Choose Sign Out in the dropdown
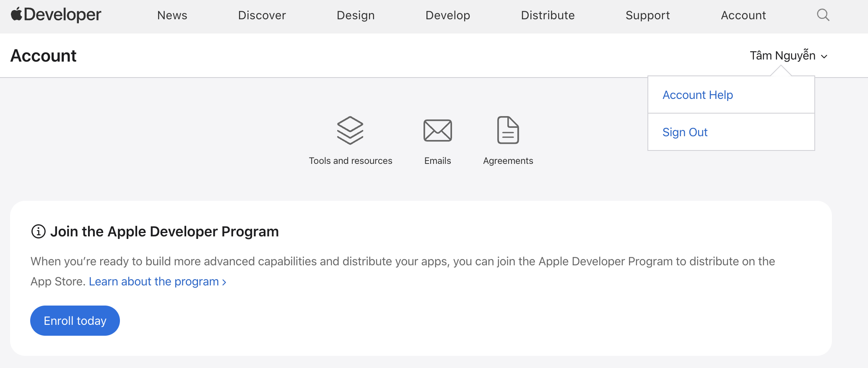This screenshot has height=368, width=868. [685, 132]
